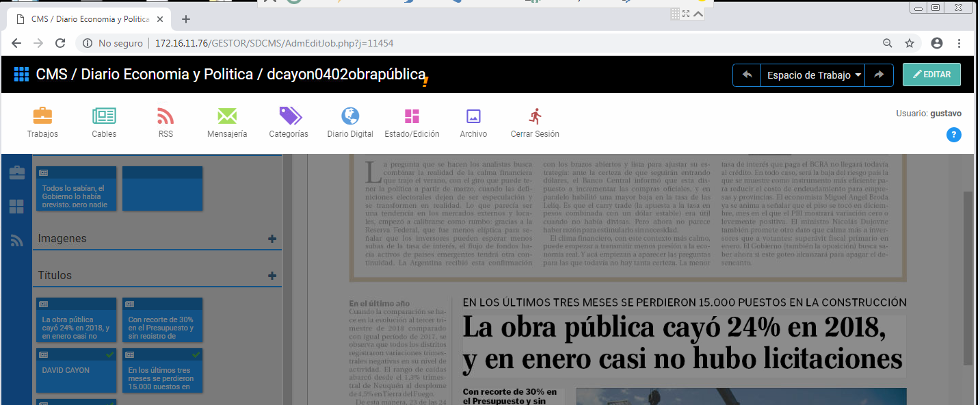The width and height of the screenshot is (980, 405).
Task: Click the right forward arrow beside Espacio de Trabajo
Action: coord(879,75)
